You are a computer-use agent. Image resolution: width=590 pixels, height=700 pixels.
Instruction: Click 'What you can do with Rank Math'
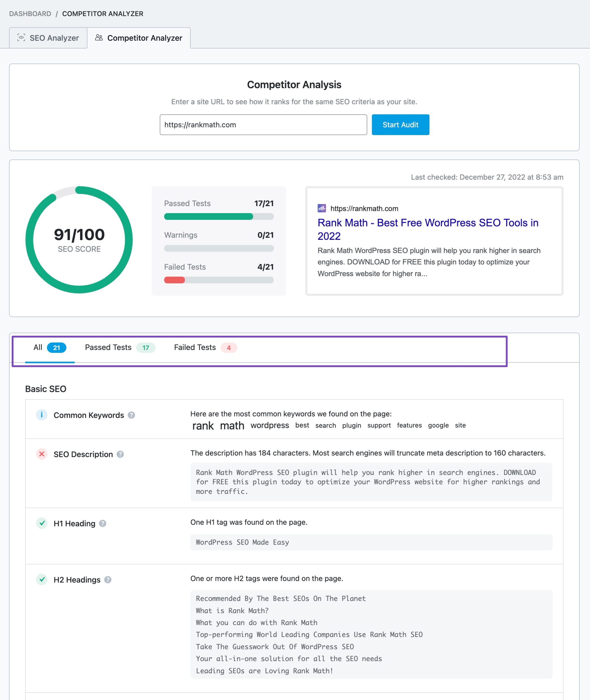(257, 623)
